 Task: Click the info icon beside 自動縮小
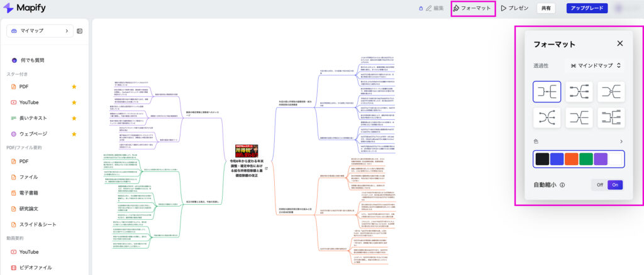[562, 185]
